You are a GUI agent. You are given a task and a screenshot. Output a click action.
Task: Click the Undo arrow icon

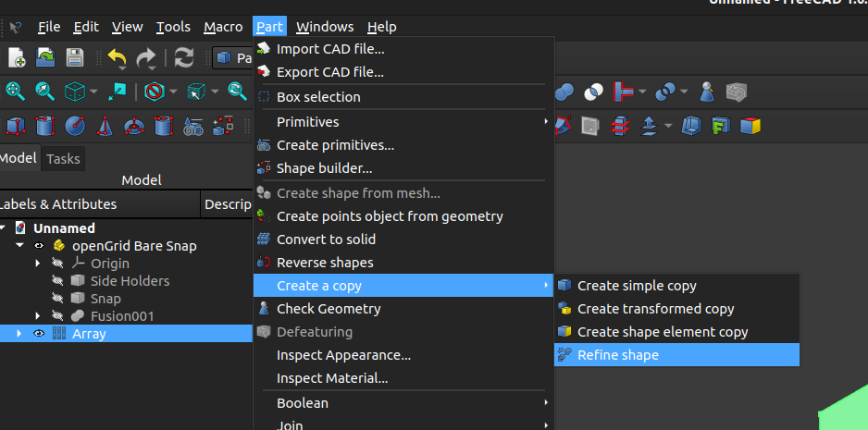pos(117,57)
